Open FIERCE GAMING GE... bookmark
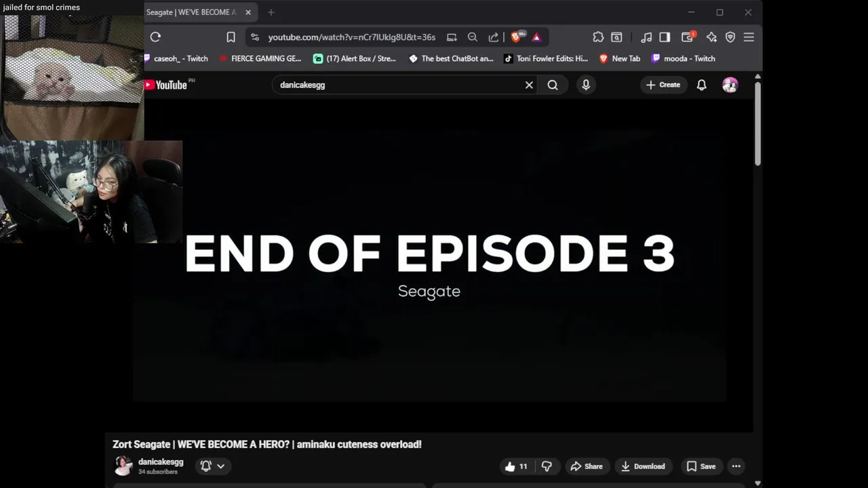868x488 pixels. point(260,58)
